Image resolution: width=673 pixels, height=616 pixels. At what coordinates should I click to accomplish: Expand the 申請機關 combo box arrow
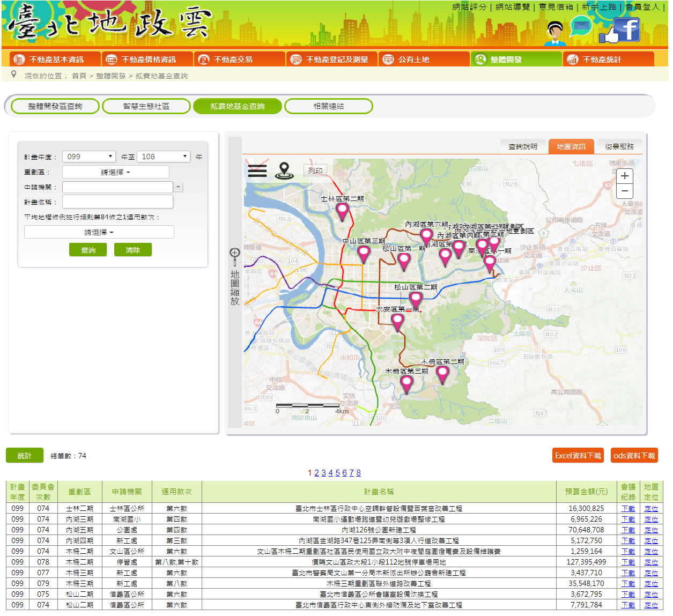[179, 187]
